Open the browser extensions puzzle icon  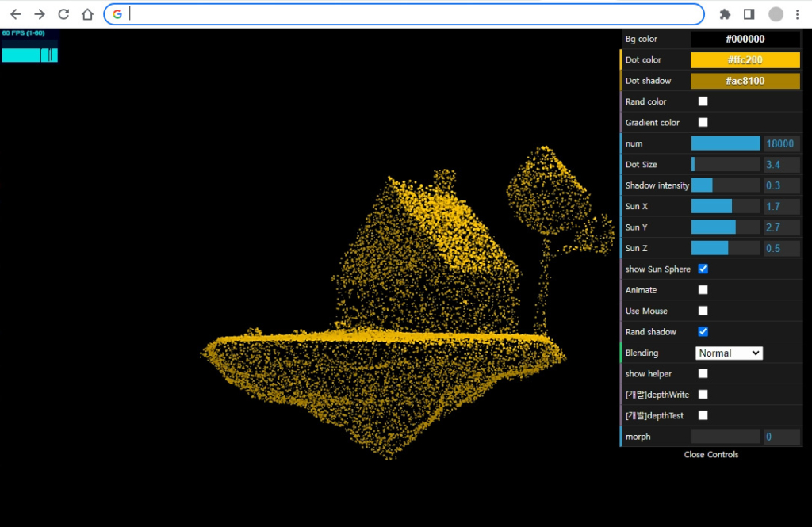(x=725, y=14)
